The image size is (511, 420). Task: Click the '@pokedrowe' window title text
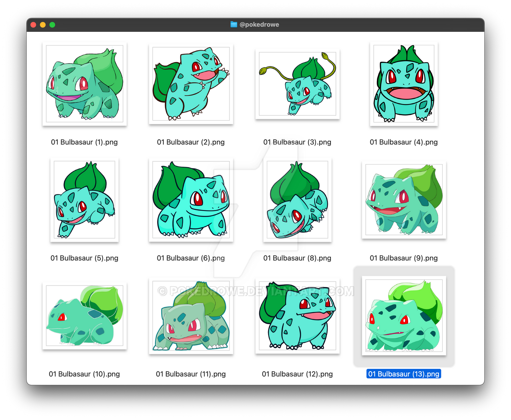pos(259,24)
